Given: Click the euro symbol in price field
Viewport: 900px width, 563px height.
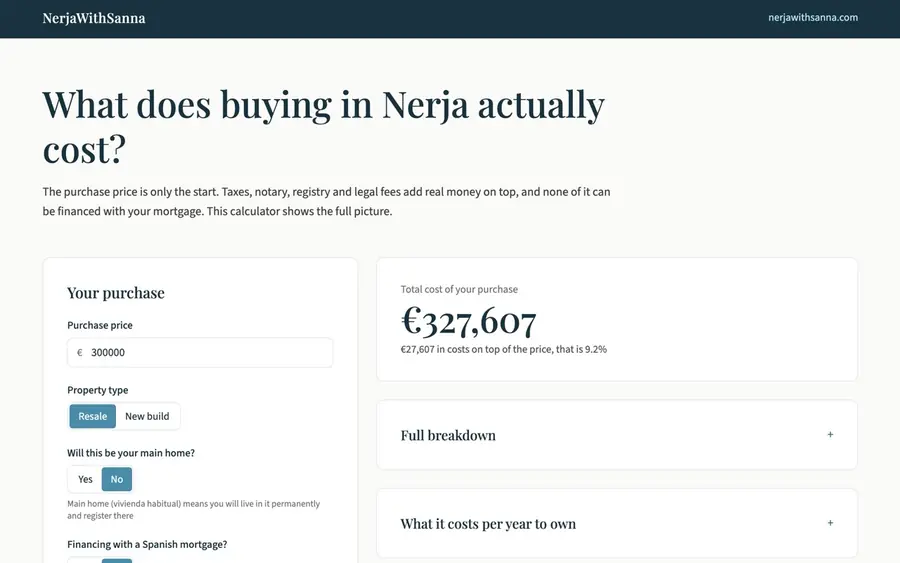Looking at the screenshot, I should (80, 352).
